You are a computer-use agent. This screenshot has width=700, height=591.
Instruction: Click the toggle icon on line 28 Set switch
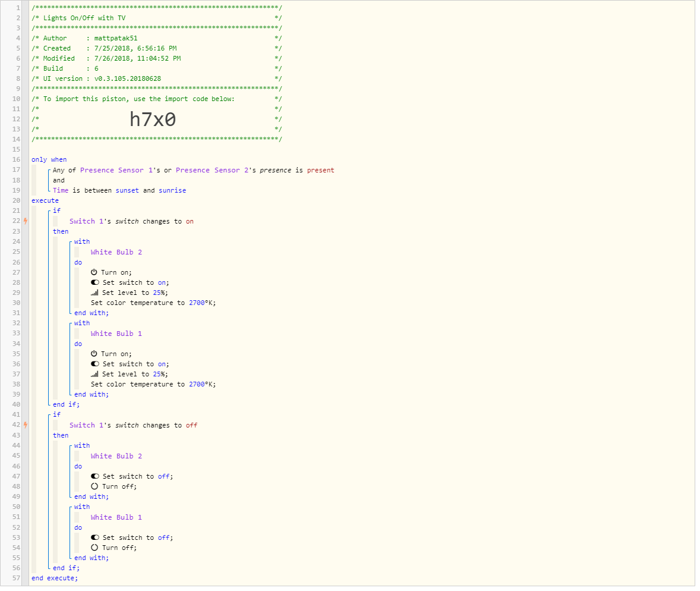pos(95,282)
